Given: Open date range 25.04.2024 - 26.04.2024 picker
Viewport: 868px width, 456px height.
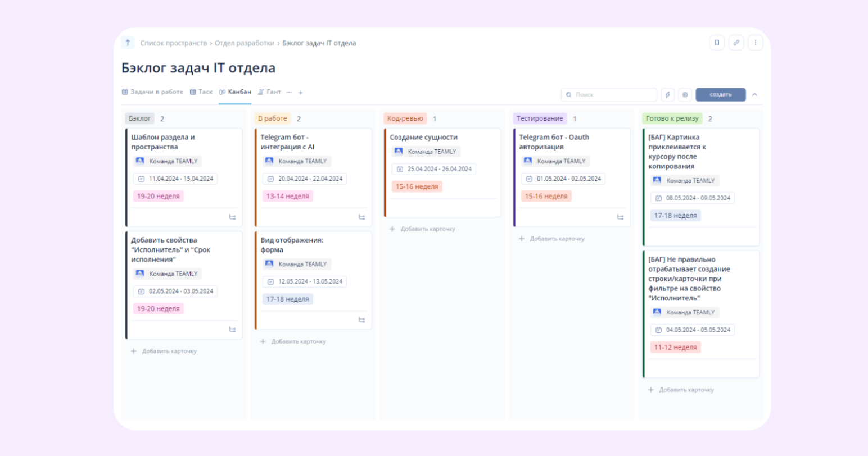Looking at the screenshot, I should pos(434,169).
